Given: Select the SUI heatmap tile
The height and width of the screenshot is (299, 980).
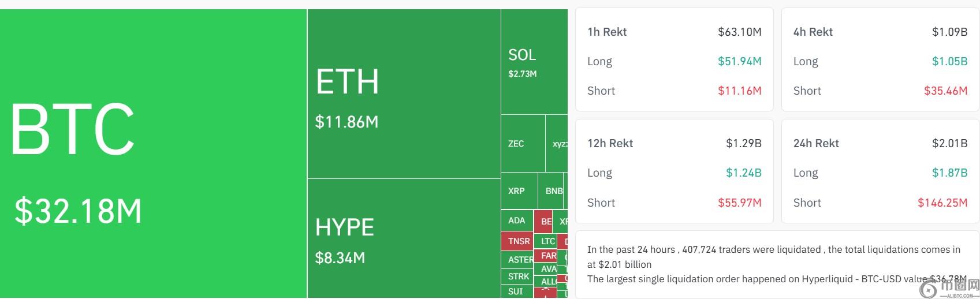Looking at the screenshot, I should click(516, 291).
